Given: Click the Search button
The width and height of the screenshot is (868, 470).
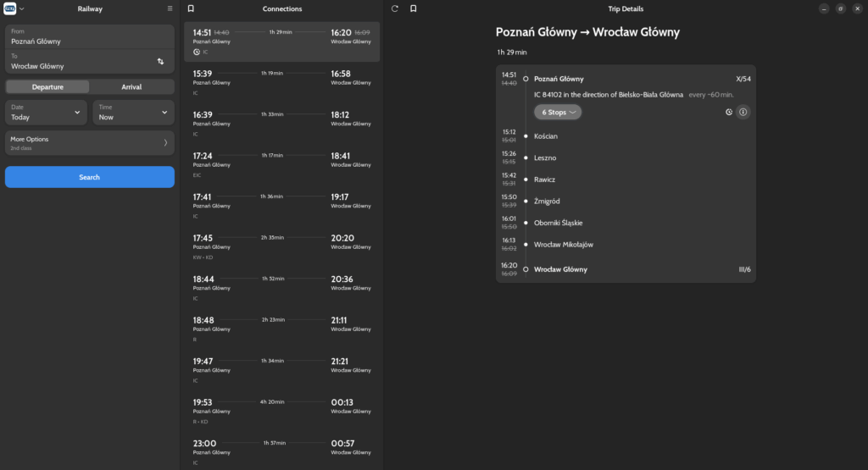Looking at the screenshot, I should pyautogui.click(x=90, y=177).
